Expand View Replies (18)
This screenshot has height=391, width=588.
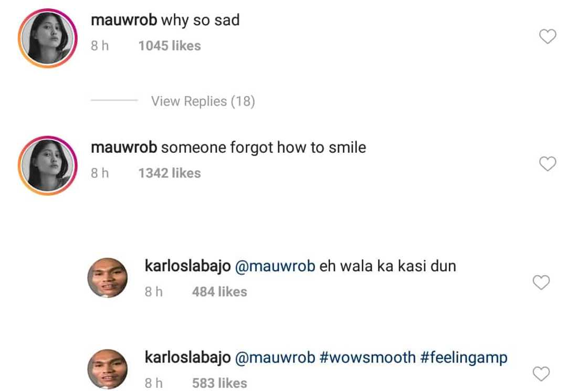pos(203,101)
